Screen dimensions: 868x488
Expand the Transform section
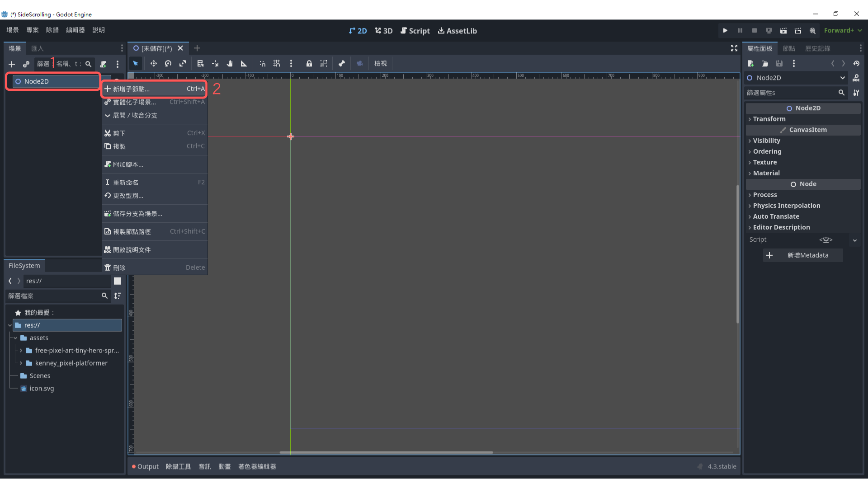769,119
